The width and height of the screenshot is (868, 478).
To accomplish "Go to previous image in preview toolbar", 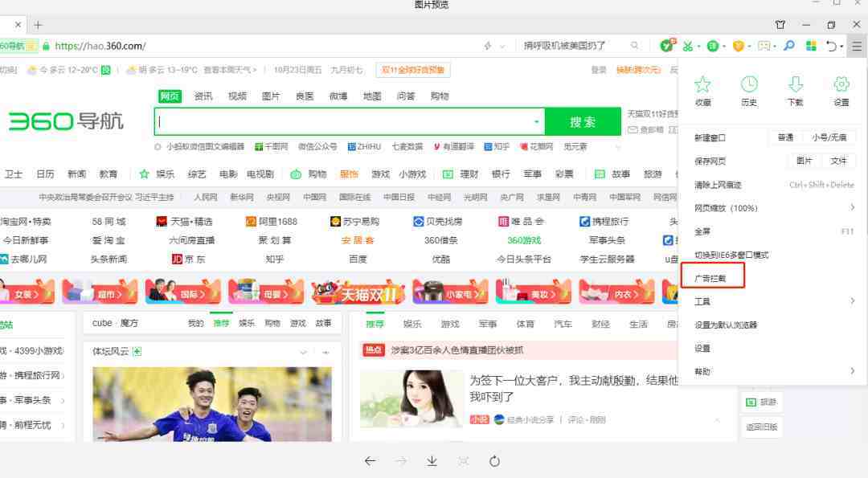I will [371, 461].
